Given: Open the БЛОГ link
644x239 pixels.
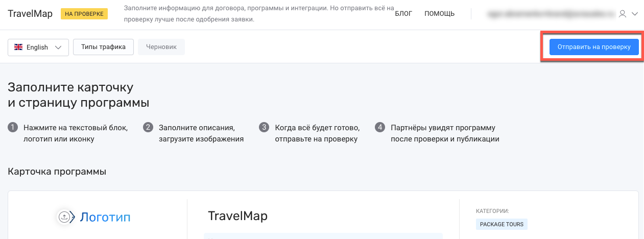Looking at the screenshot, I should [403, 14].
